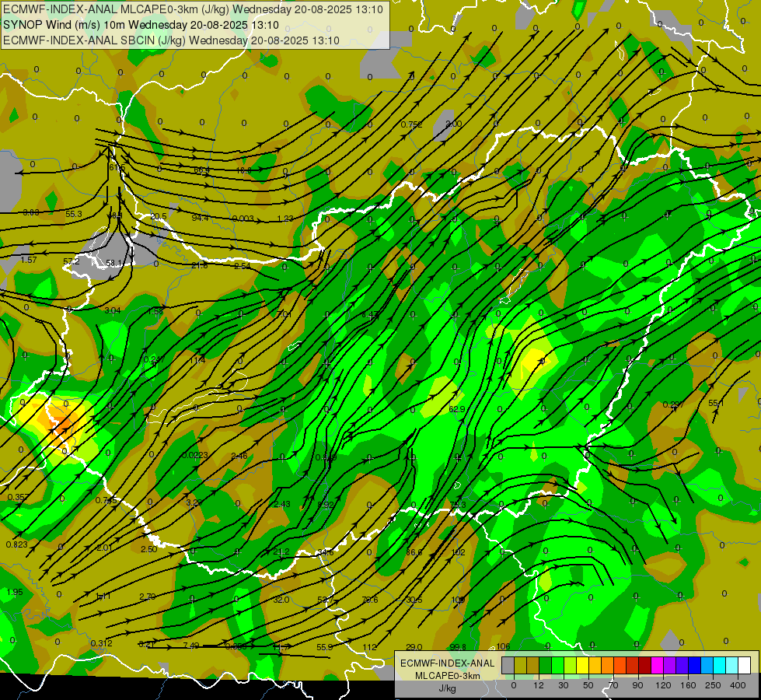
Task: Click the map value 102
Action: [458, 552]
